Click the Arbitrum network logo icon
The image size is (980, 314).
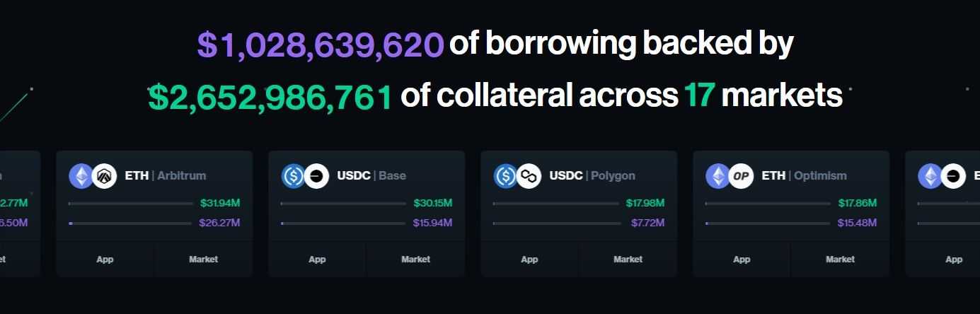click(104, 175)
